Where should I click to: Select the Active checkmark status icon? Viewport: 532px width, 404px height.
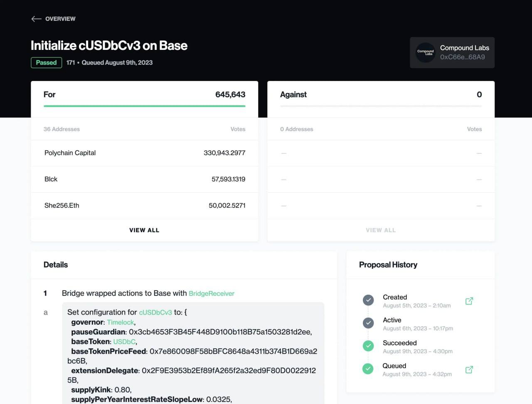(x=368, y=323)
